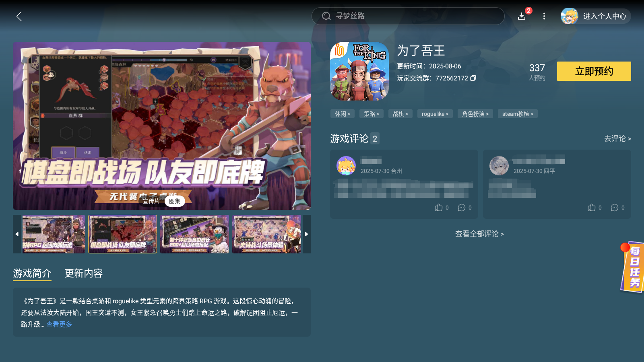Click the 更新时间 2025-08-06 text

pos(429,66)
